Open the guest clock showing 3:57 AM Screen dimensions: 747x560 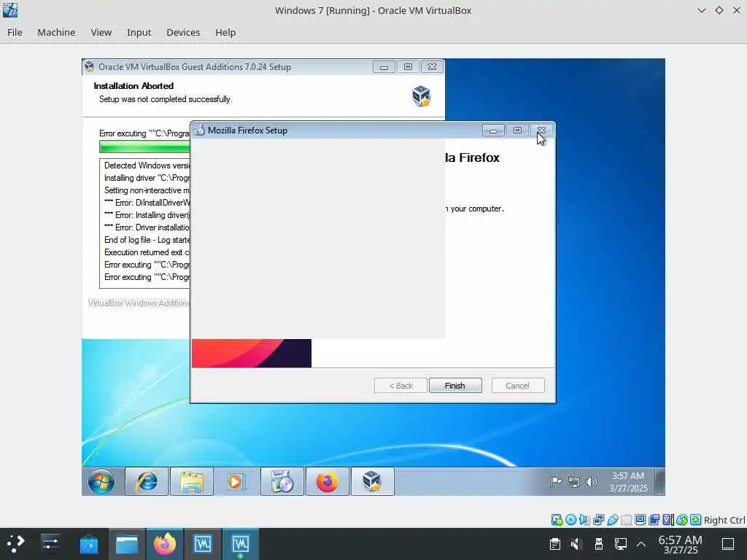click(x=628, y=482)
